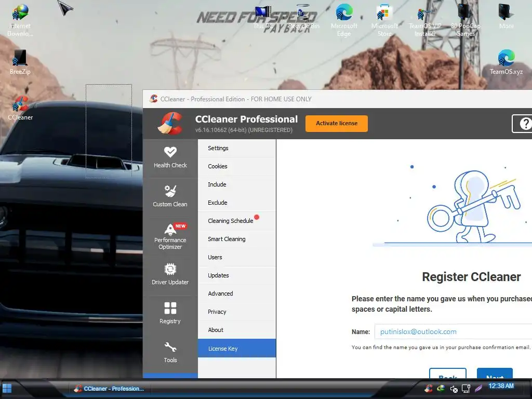Image resolution: width=532 pixels, height=399 pixels.
Task: Select the CCleaner desktop shortcut
Action: (20, 108)
